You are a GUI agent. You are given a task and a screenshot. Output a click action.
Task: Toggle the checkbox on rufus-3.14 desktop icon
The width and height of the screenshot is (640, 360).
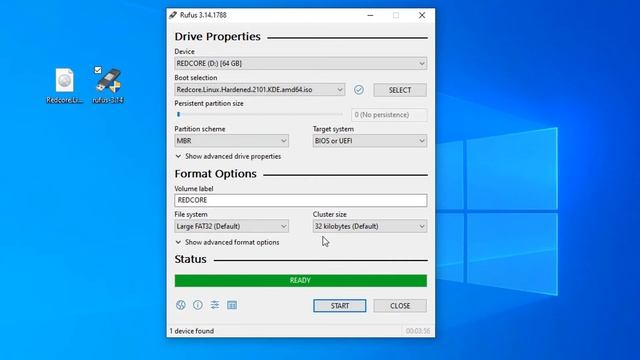pyautogui.click(x=98, y=70)
